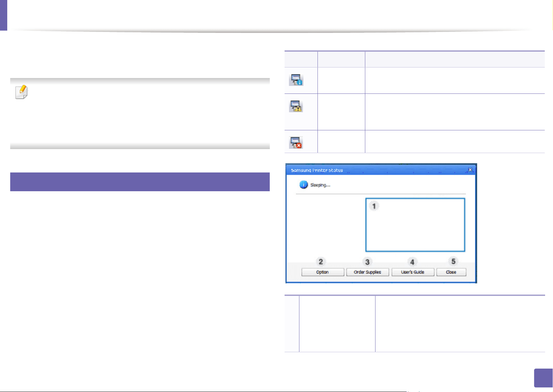Click the Sleeping... status text

320,185
